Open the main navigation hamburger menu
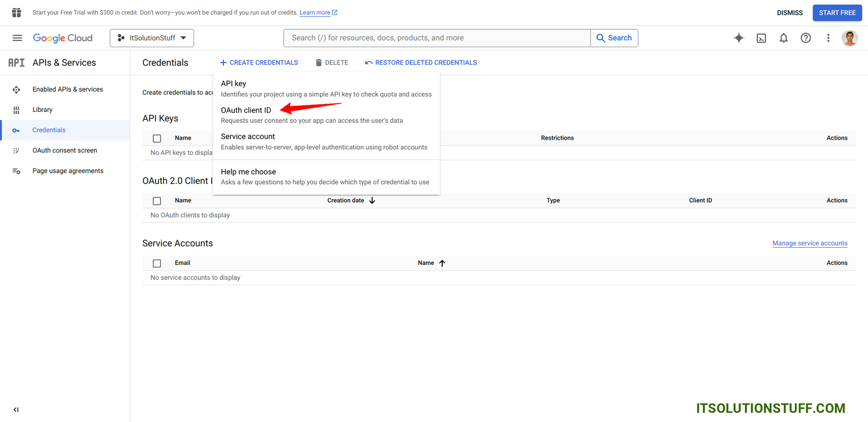The height and width of the screenshot is (422, 868). [17, 38]
